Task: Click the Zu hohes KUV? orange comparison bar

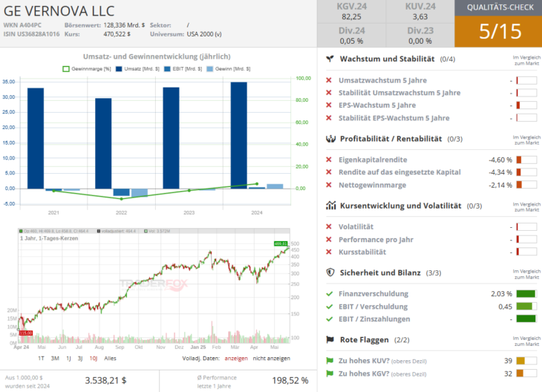Action: pyautogui.click(x=526, y=361)
